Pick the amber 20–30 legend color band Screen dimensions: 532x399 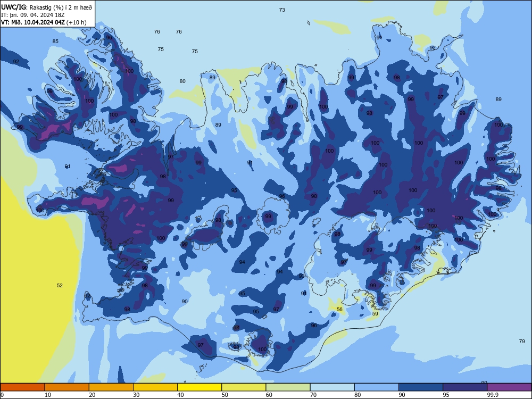[x=111, y=387]
